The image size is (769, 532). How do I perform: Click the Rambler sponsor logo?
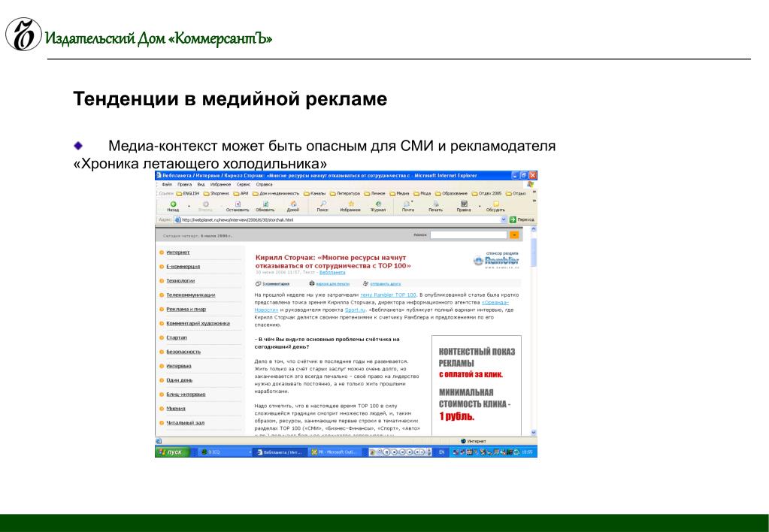point(496,260)
